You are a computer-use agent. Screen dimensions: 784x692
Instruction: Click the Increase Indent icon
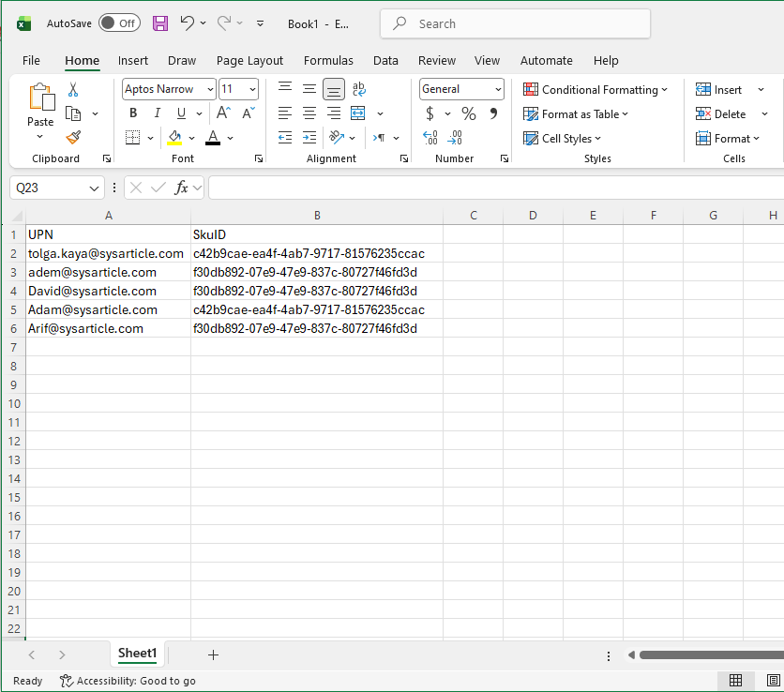click(x=309, y=138)
